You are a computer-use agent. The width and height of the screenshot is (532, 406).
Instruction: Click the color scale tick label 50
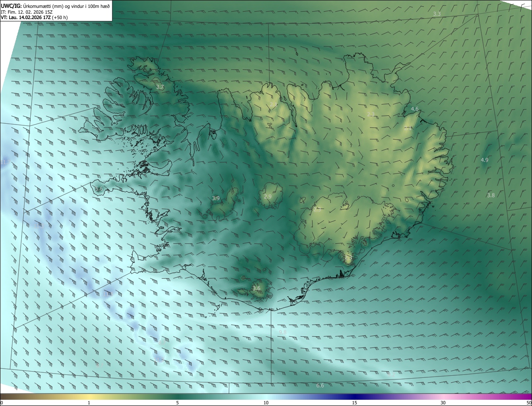tap(529, 403)
